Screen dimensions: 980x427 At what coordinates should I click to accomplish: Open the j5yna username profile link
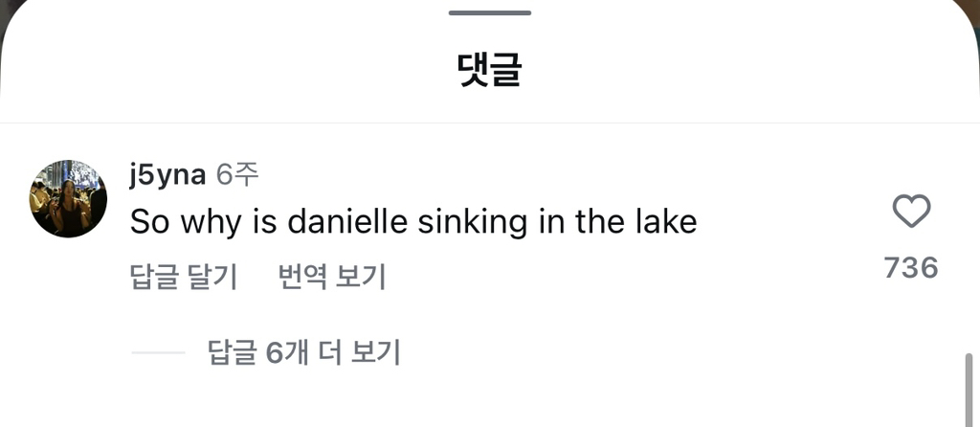(x=167, y=174)
